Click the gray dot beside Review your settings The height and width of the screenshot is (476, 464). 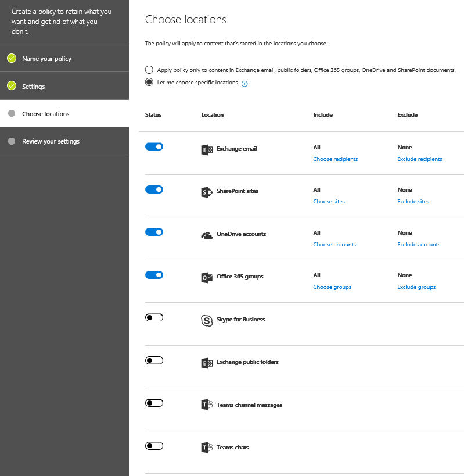pos(12,141)
